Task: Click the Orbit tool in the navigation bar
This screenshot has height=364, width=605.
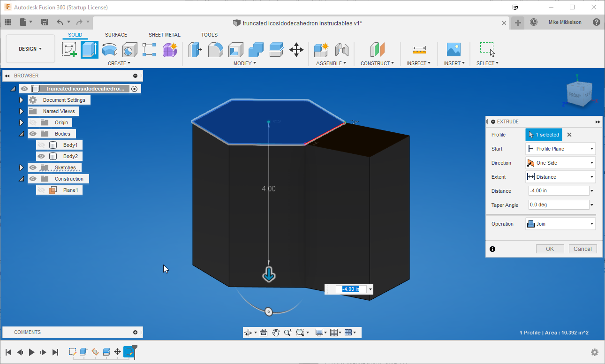Action: pos(249,332)
